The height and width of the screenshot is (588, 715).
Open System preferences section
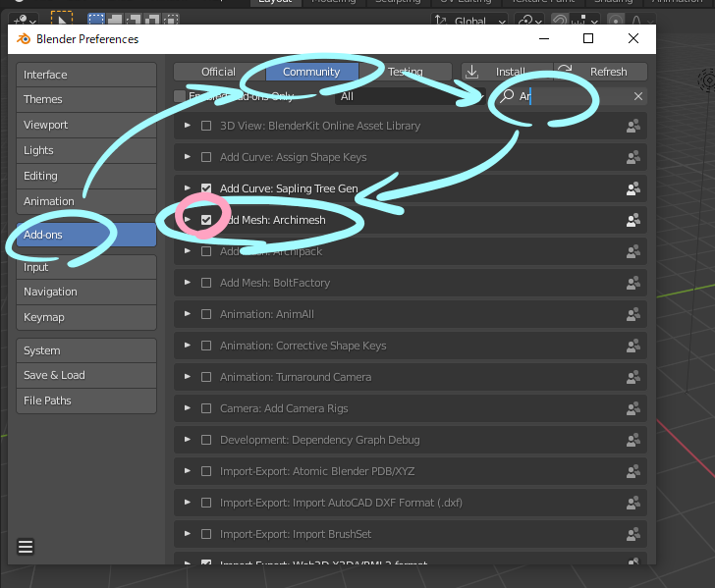point(86,350)
